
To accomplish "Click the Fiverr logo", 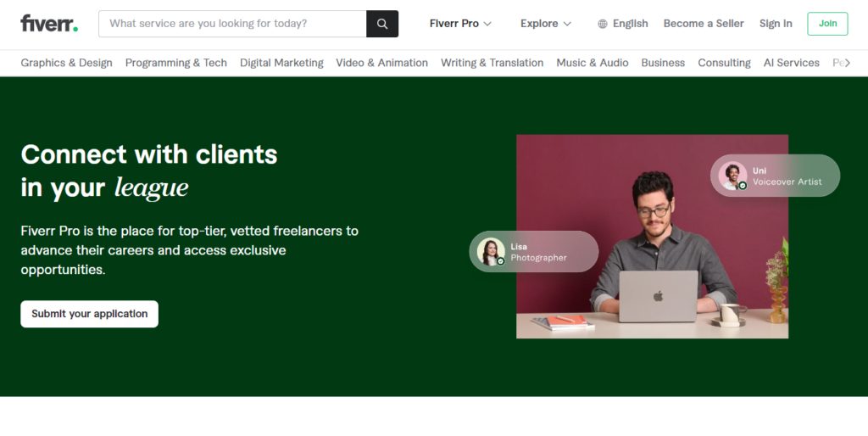I will [x=49, y=23].
